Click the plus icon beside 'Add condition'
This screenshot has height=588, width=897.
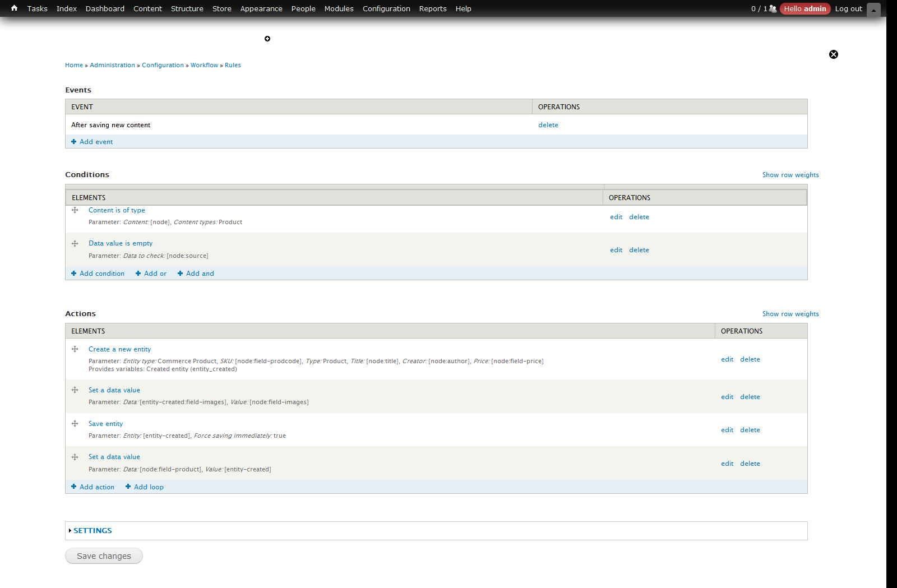[73, 273]
